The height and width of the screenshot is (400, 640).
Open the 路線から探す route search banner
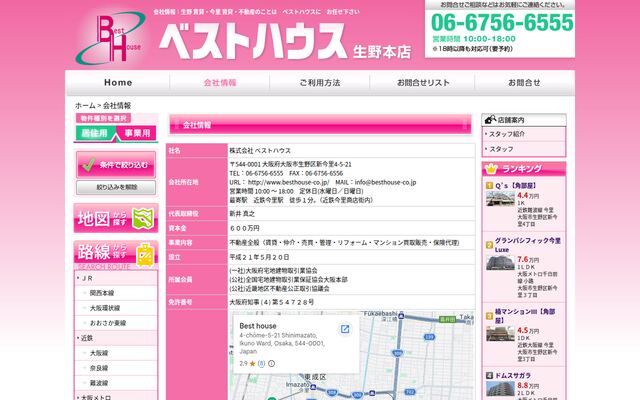[x=116, y=255]
